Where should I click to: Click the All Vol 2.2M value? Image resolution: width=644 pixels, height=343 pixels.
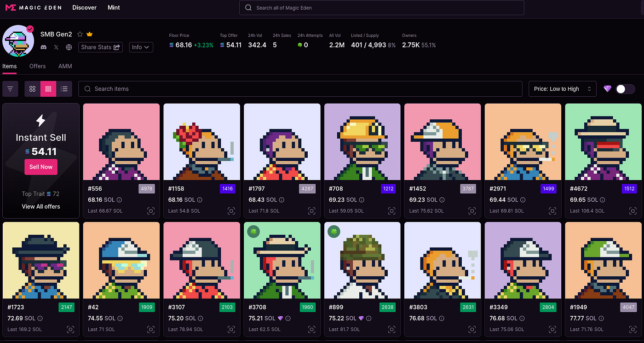pos(337,45)
